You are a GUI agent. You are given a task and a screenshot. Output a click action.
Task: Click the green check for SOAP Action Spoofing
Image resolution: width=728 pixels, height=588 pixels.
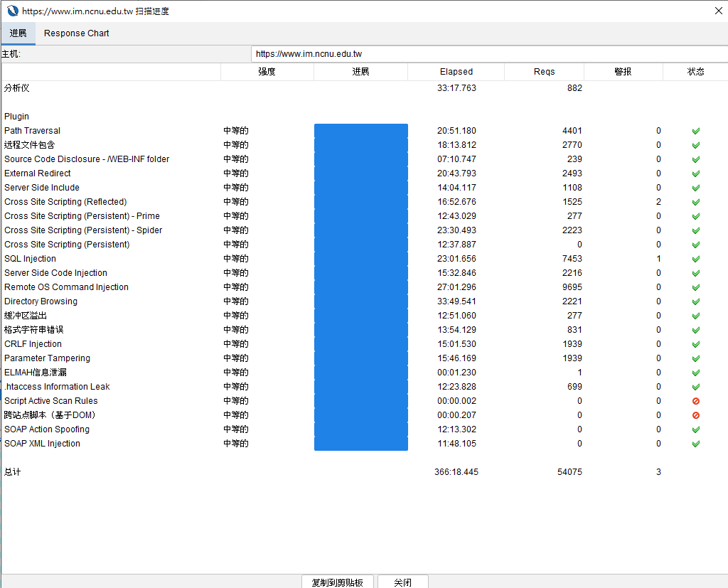coord(695,429)
